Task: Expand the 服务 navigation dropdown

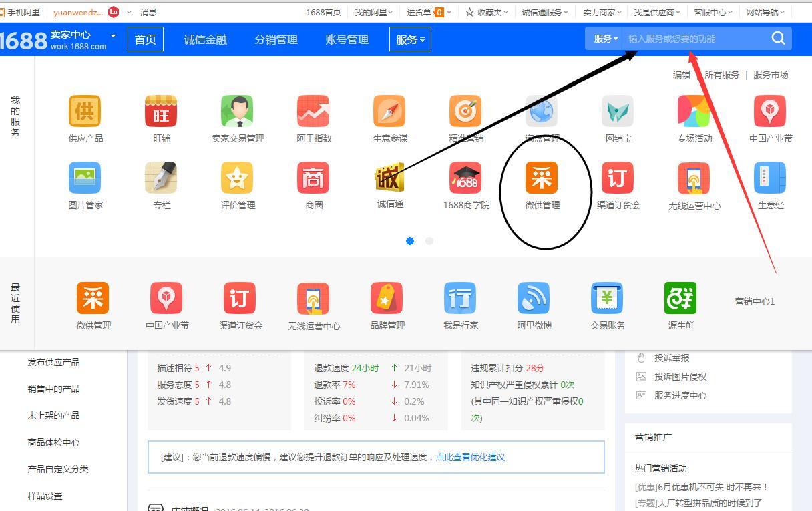Action: click(x=411, y=39)
